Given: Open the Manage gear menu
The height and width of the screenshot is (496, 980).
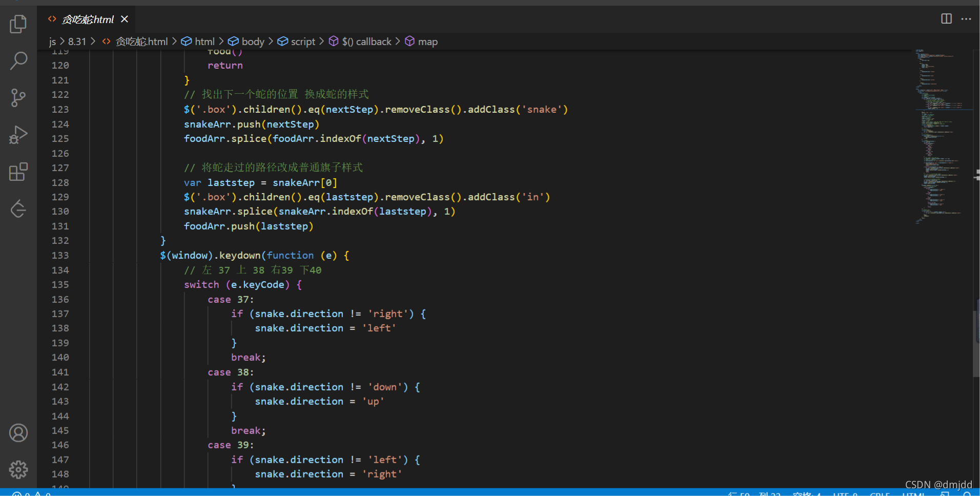Looking at the screenshot, I should (18, 469).
